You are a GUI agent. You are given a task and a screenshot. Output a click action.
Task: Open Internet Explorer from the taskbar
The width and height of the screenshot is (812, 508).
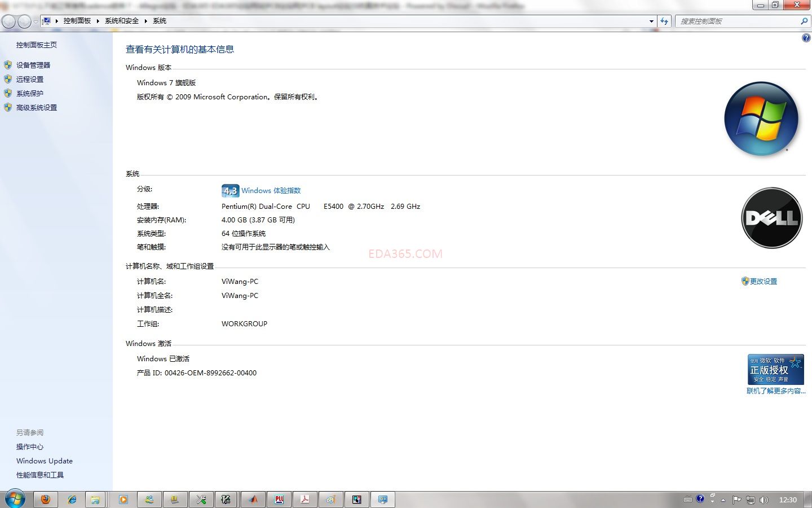click(72, 500)
